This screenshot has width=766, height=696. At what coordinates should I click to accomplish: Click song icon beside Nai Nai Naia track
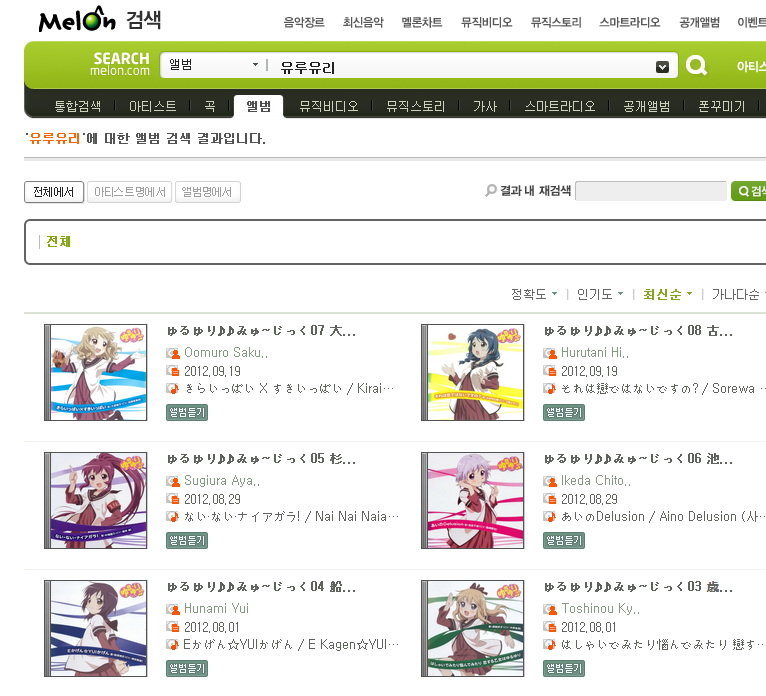point(173,517)
